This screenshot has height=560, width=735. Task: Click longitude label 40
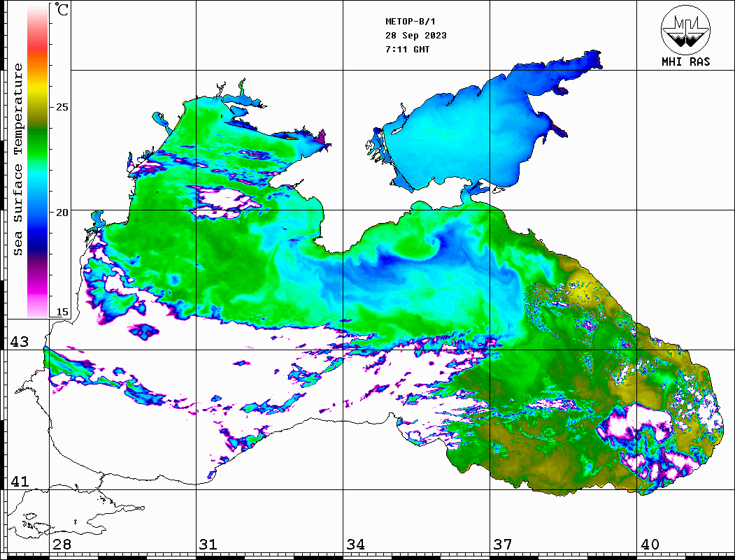(650, 544)
